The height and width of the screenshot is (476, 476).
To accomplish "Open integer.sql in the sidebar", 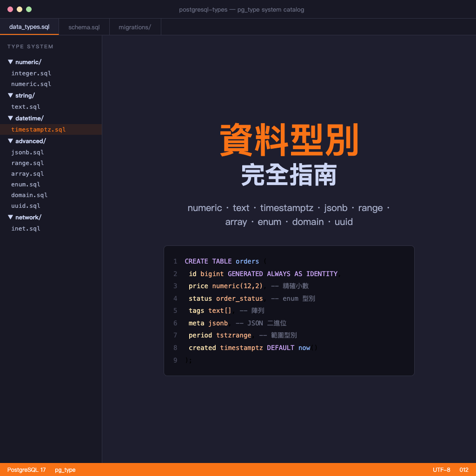I will click(x=31, y=73).
